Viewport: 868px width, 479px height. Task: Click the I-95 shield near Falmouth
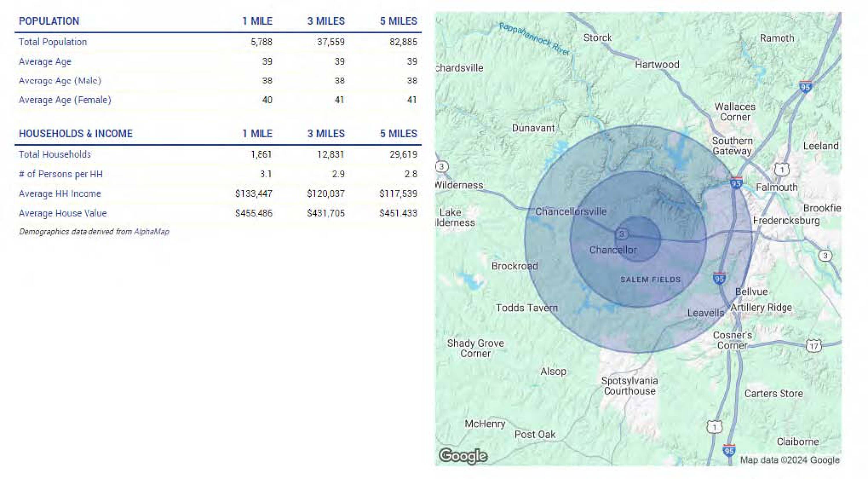[736, 183]
